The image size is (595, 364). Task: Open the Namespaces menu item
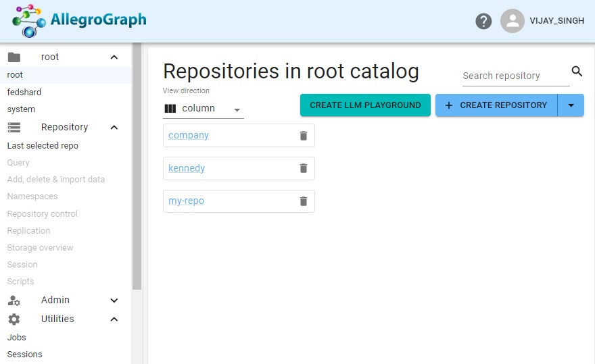[32, 197]
